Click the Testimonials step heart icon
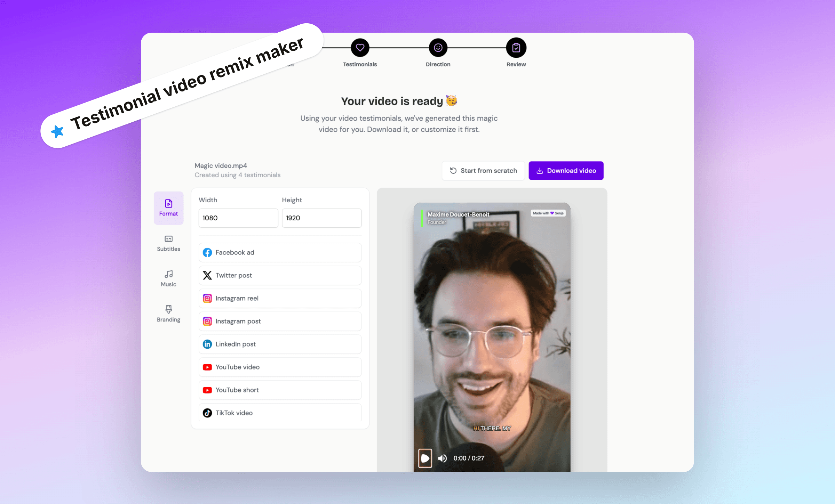 pyautogui.click(x=360, y=47)
